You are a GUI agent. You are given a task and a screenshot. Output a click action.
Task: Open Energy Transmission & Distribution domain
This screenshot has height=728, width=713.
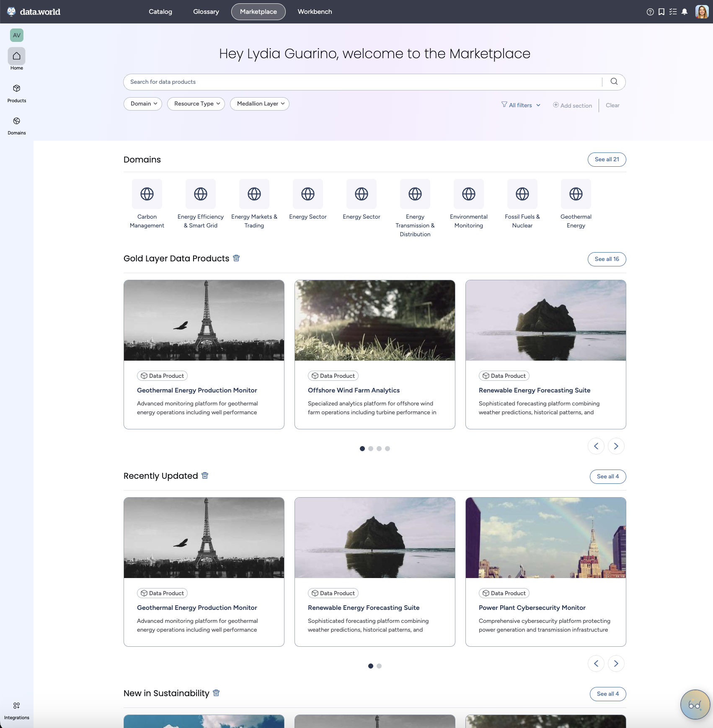coord(415,208)
